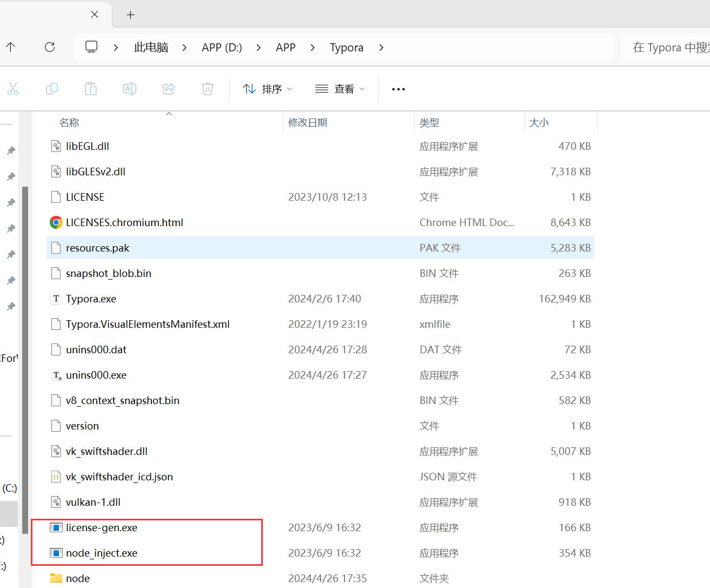Click the resources.pak file icon
Screen dimensions: 710x588
pos(56,248)
